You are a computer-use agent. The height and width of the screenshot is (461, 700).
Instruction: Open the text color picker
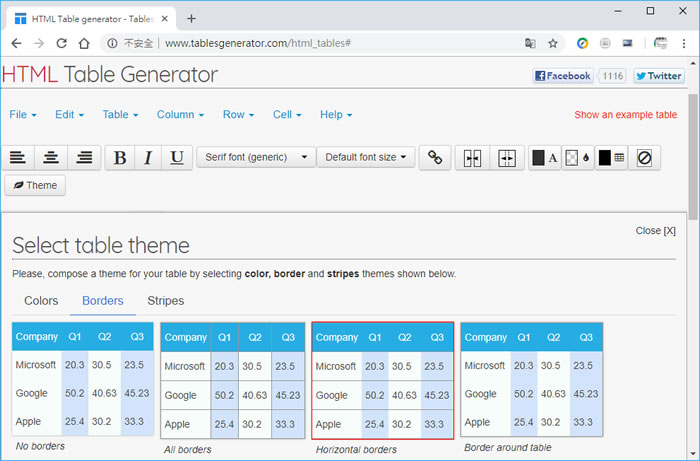coord(545,158)
